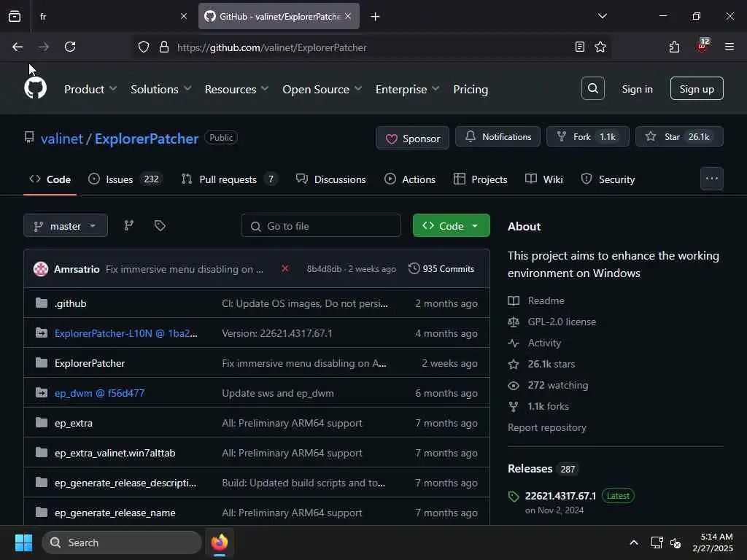Screen dimensions: 747x560
Task: Fork the repository with Fork button
Action: [x=587, y=136]
